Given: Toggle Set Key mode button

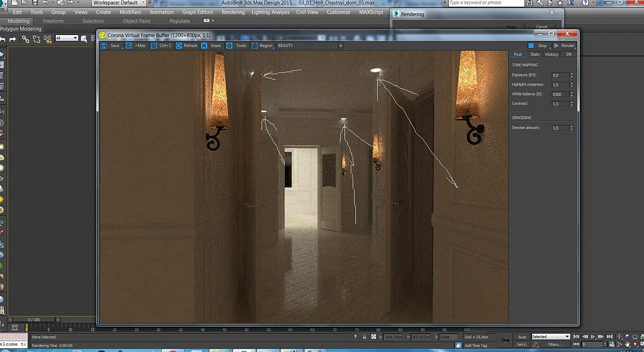Looking at the screenshot, I should point(522,344).
